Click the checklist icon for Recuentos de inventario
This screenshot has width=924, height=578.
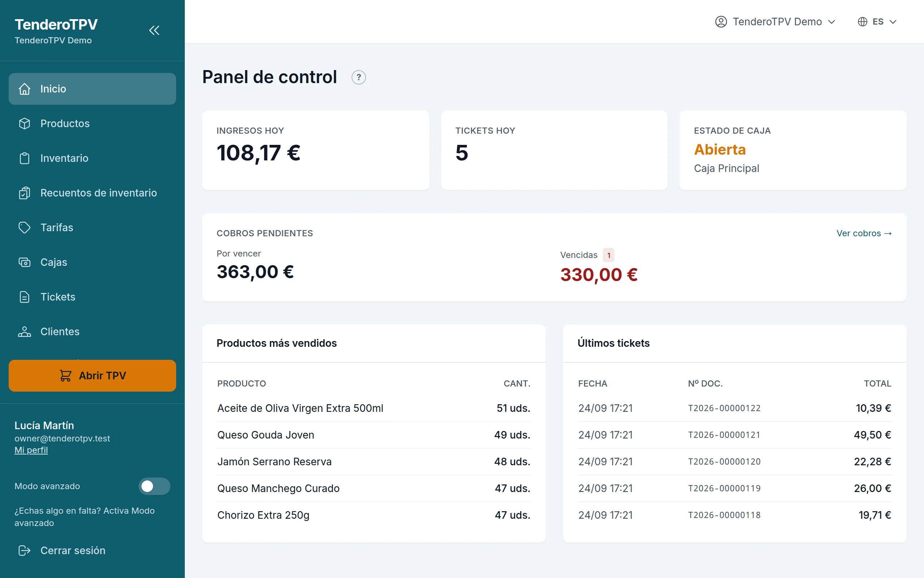pos(25,193)
